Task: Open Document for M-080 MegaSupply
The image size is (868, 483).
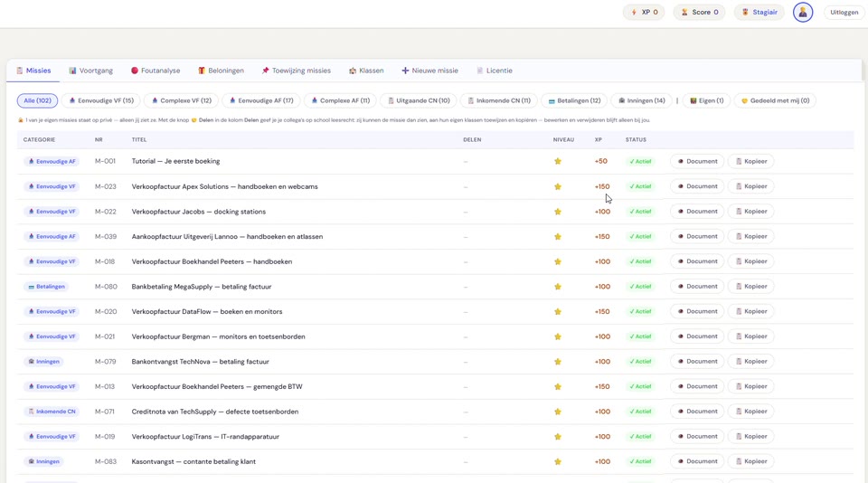Action: 697,287
